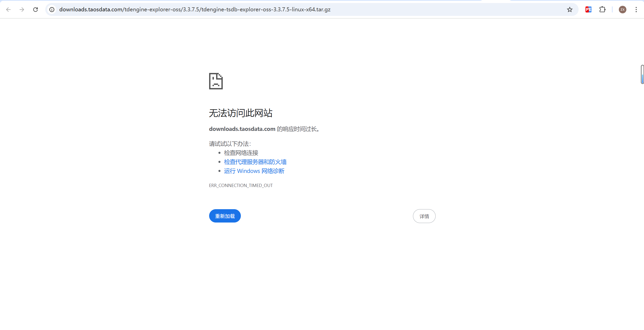This screenshot has height=330, width=644.
Task: Reload the page with the refresh icon
Action: (35, 10)
